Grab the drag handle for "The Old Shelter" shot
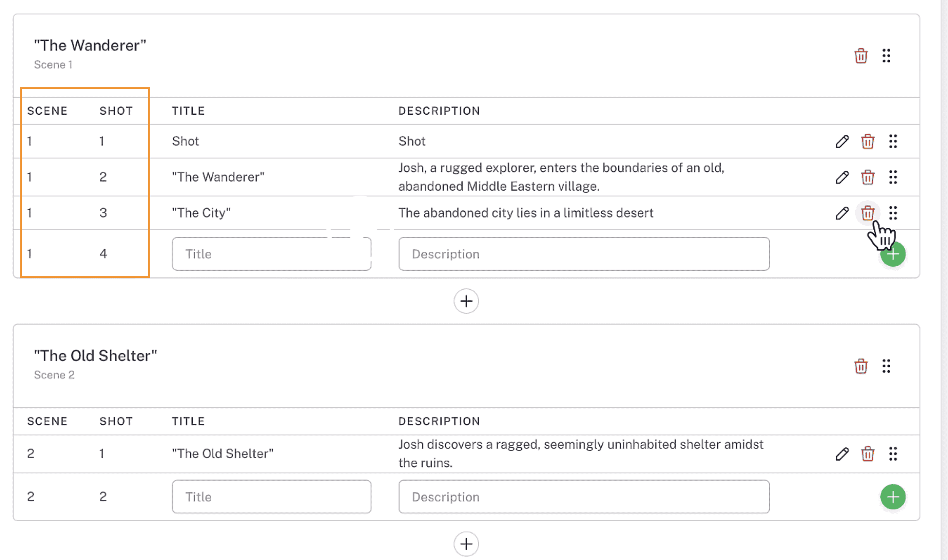Screen dimensions: 948x560 893,454
